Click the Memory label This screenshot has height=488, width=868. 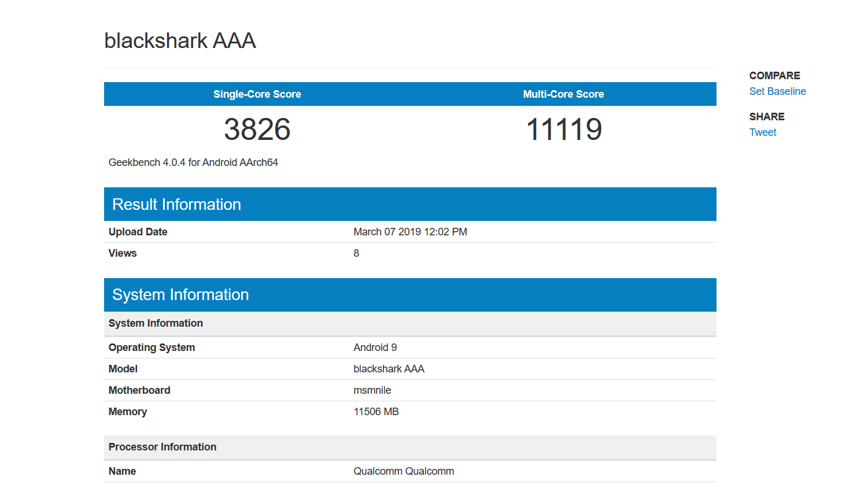pos(128,412)
